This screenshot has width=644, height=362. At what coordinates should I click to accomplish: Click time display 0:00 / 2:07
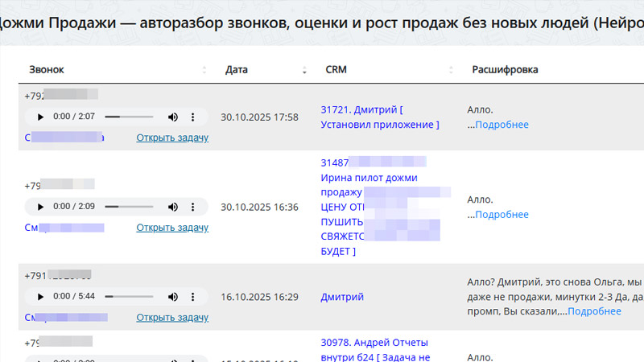(x=74, y=117)
